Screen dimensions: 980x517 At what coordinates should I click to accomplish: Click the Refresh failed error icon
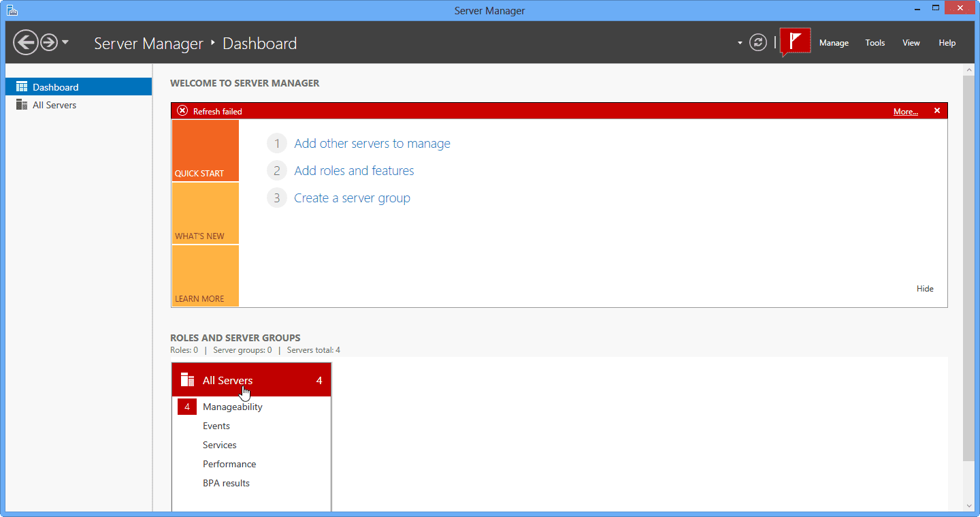tap(182, 111)
